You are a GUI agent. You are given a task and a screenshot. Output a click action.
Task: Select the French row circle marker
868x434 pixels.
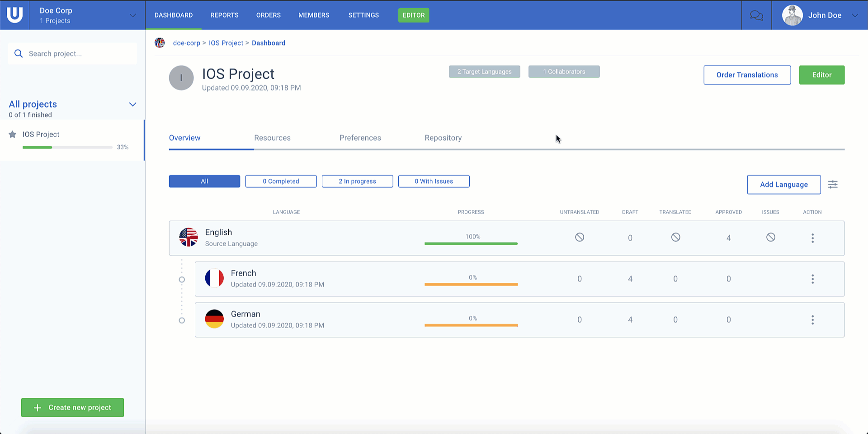pyautogui.click(x=182, y=280)
